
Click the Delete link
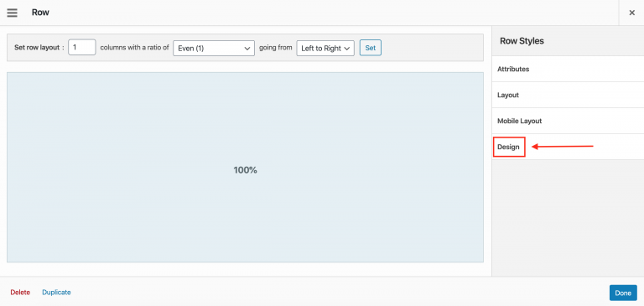pos(20,293)
